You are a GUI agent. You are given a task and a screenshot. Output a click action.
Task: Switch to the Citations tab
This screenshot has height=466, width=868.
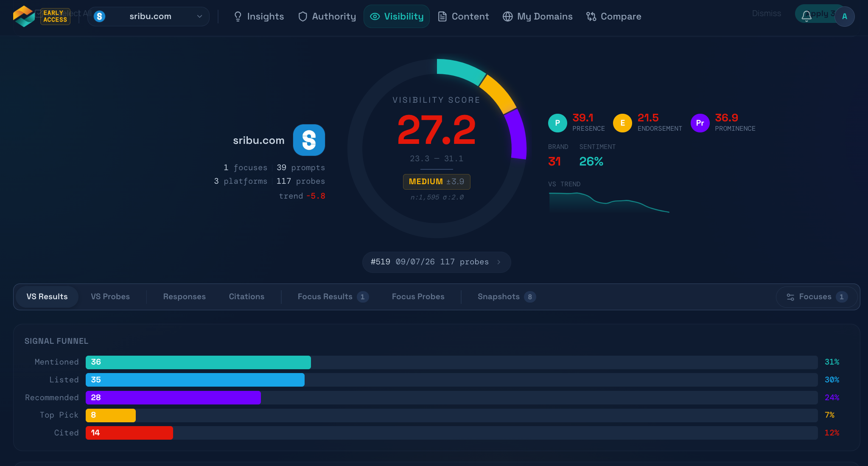[246, 297]
